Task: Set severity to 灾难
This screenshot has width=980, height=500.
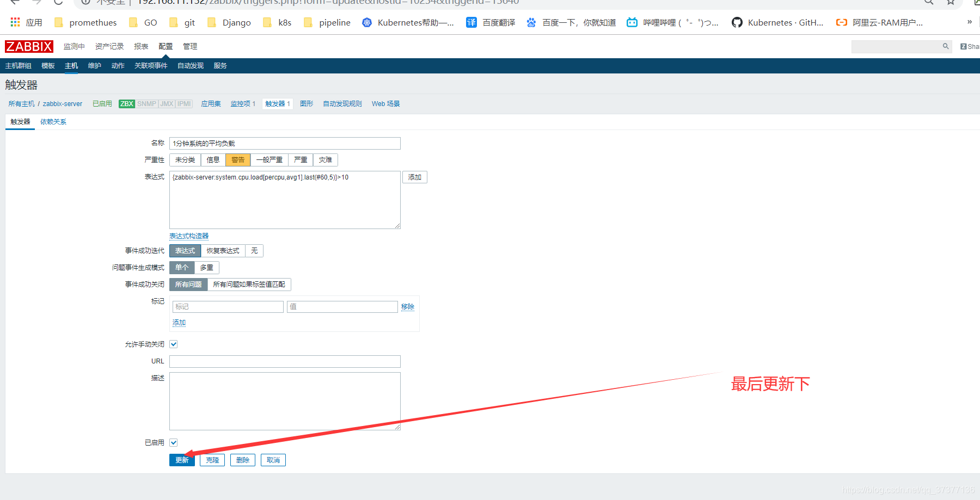Action: click(x=326, y=160)
